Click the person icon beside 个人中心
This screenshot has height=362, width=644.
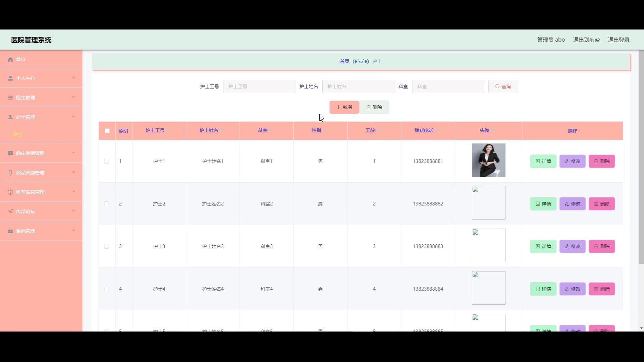pyautogui.click(x=10, y=78)
